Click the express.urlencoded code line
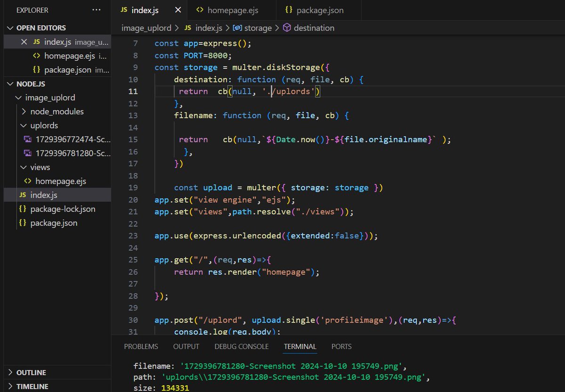 point(266,236)
